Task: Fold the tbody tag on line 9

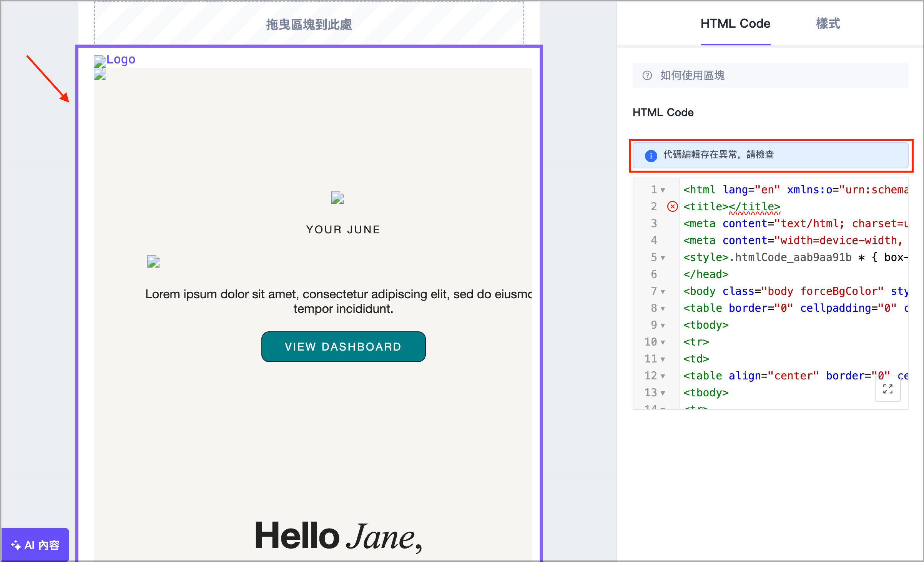Action: point(663,326)
